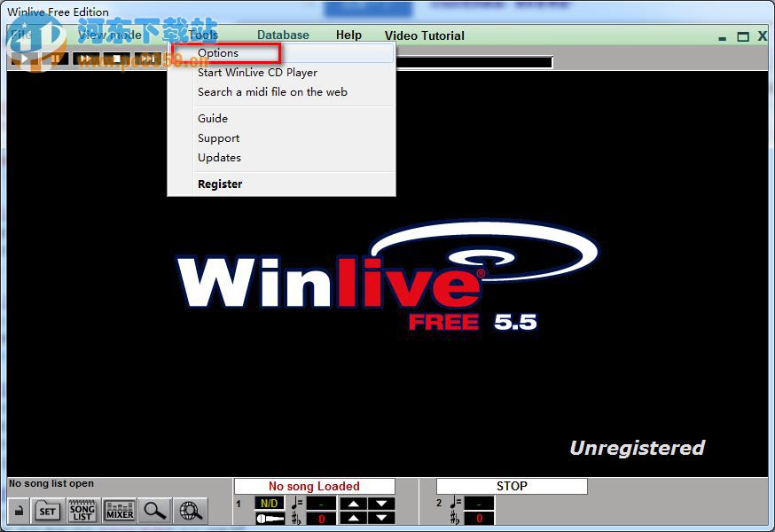Open the Database menu

tap(283, 35)
